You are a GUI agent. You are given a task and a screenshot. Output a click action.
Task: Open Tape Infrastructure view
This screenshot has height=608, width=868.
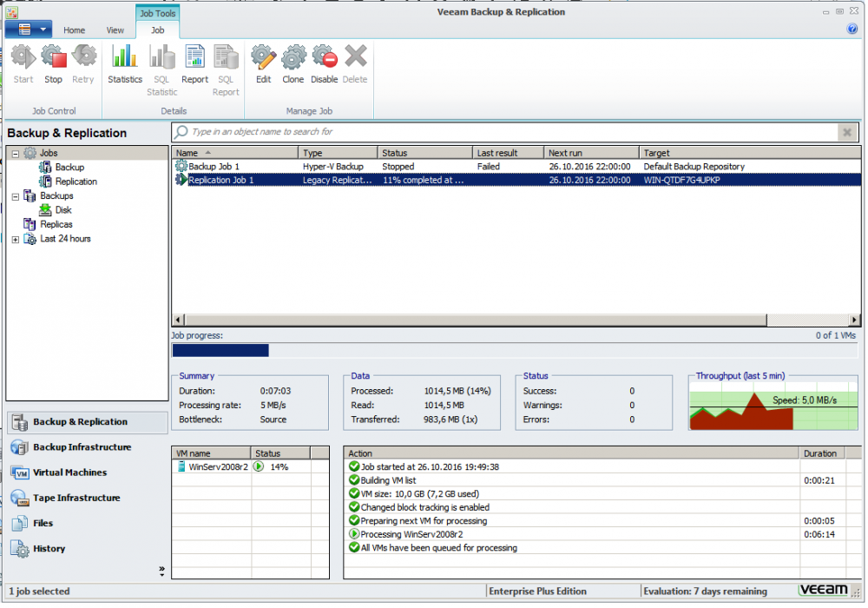[x=76, y=498]
